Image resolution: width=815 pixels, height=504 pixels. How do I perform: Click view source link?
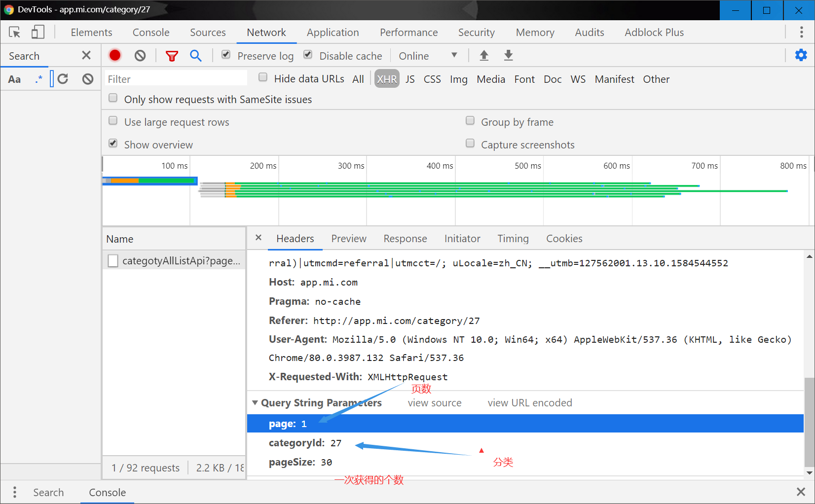(x=435, y=403)
